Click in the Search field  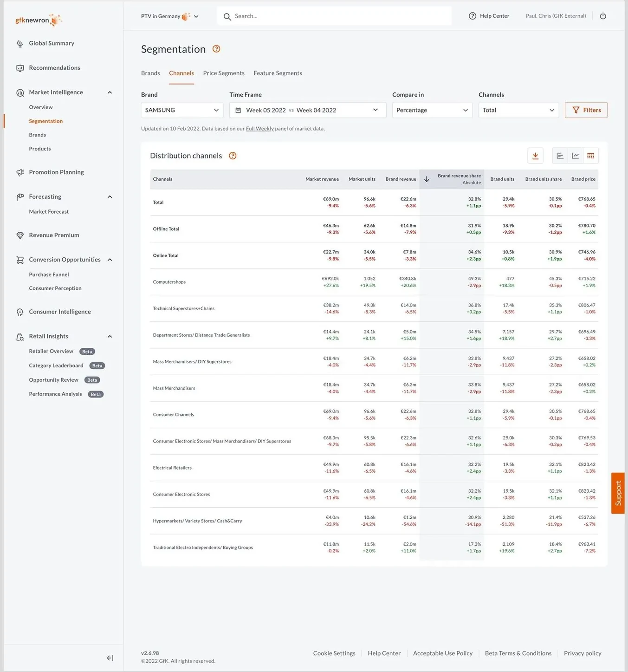click(334, 16)
